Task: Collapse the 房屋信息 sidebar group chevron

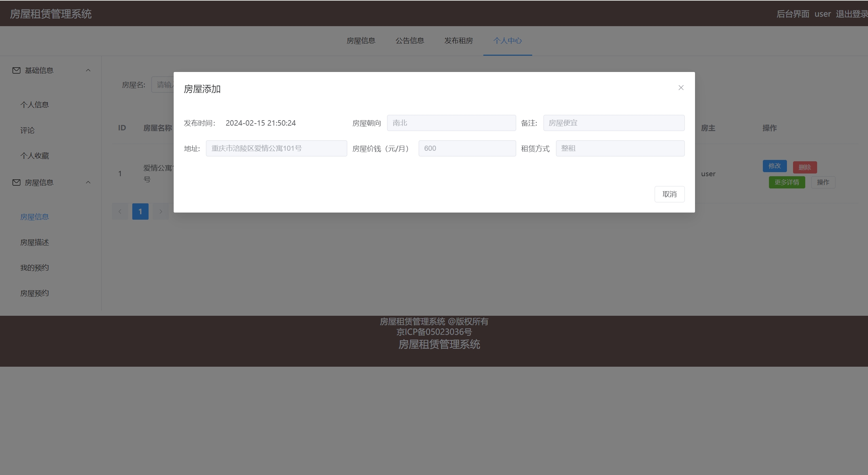Action: click(88, 182)
